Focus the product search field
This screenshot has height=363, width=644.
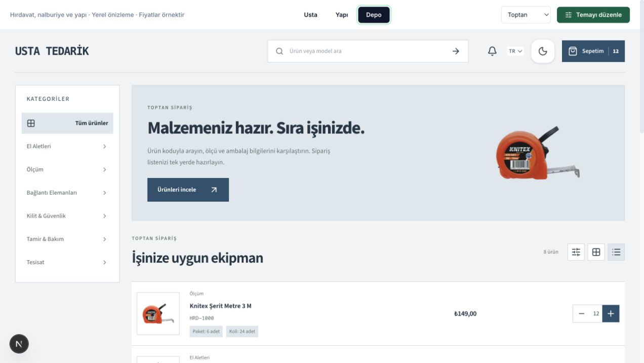(x=368, y=51)
